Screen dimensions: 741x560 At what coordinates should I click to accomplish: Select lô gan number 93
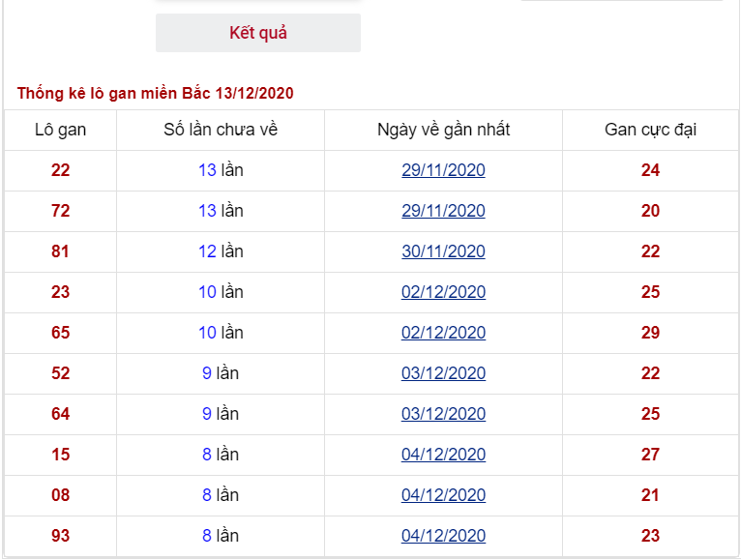61,536
